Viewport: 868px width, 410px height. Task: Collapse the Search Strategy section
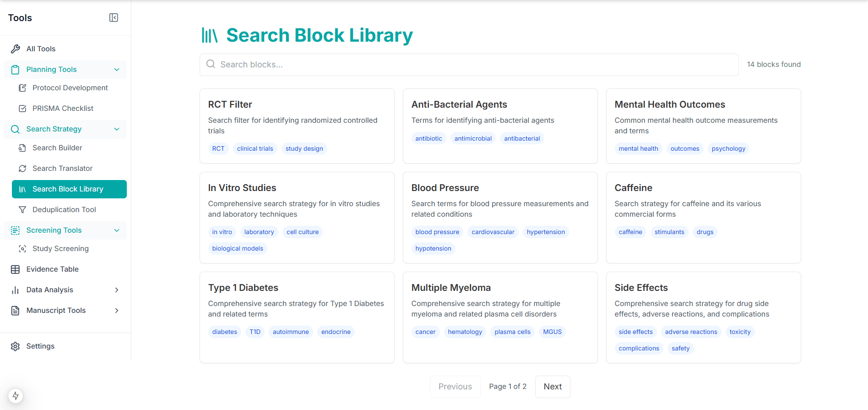pyautogui.click(x=117, y=129)
